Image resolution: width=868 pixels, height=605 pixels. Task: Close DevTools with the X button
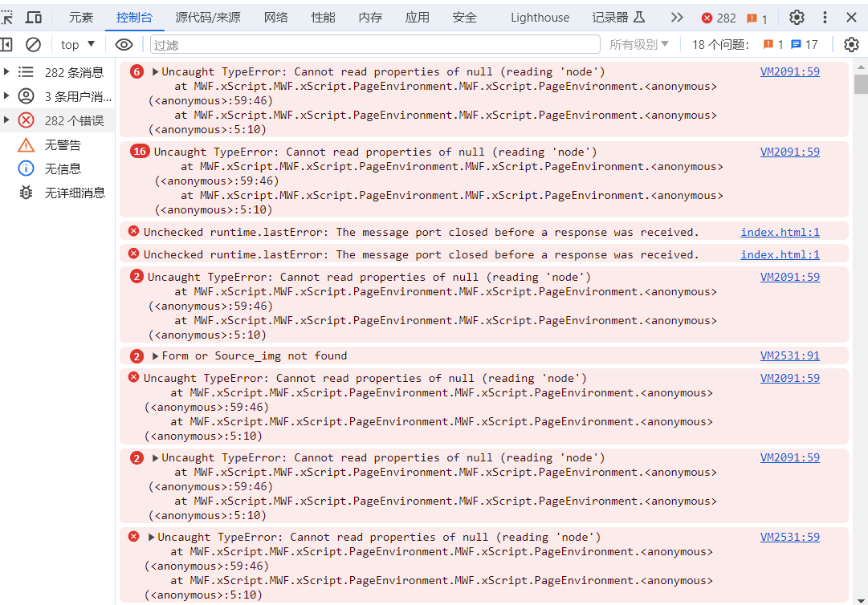click(851, 18)
